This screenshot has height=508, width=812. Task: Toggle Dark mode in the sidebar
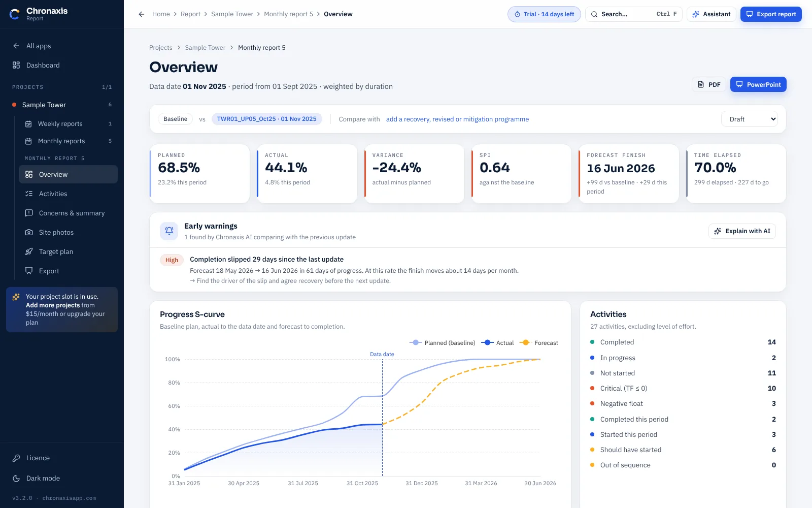(62, 479)
